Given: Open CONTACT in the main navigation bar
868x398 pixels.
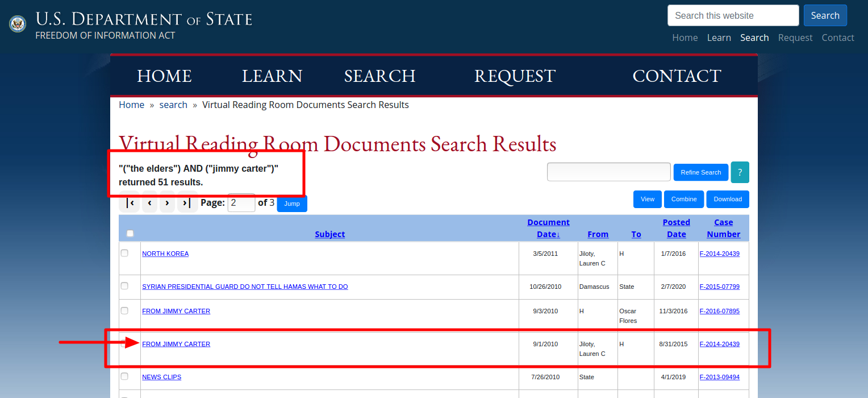Looking at the screenshot, I should coord(677,76).
